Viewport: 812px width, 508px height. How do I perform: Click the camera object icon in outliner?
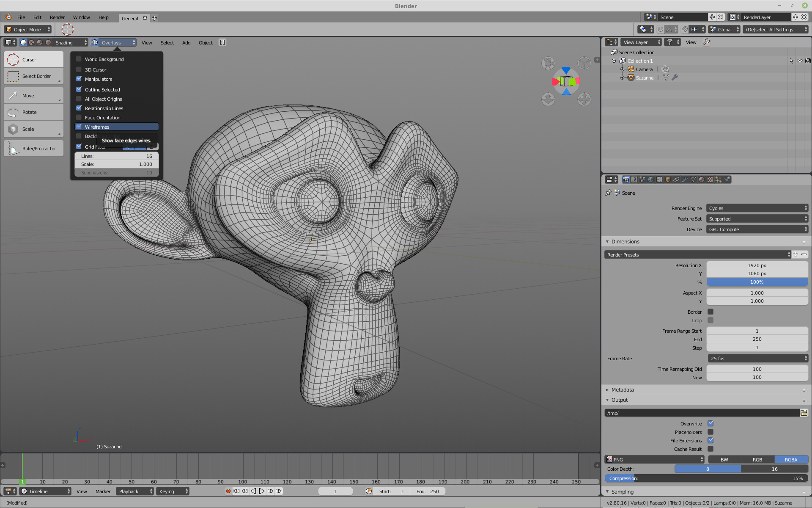coord(631,69)
